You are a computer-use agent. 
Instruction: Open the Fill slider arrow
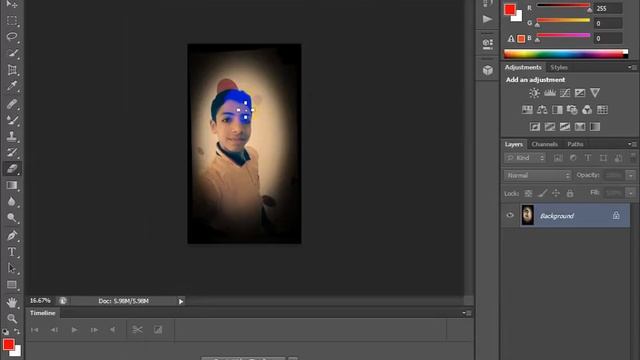631,193
